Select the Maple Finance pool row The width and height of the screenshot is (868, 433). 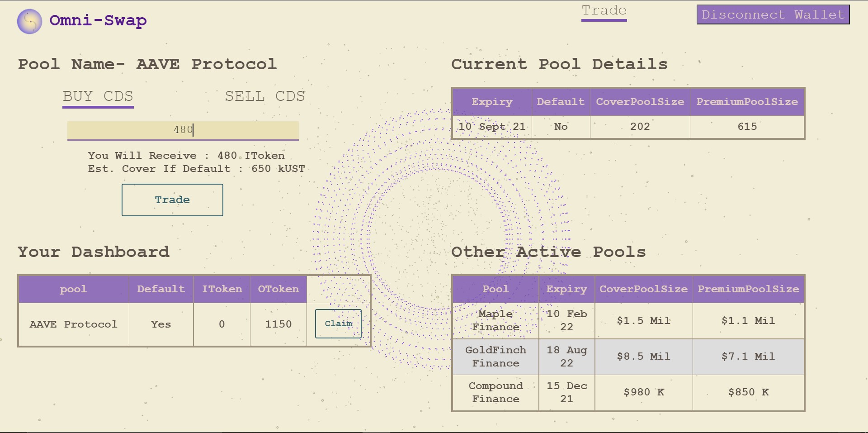(x=628, y=321)
